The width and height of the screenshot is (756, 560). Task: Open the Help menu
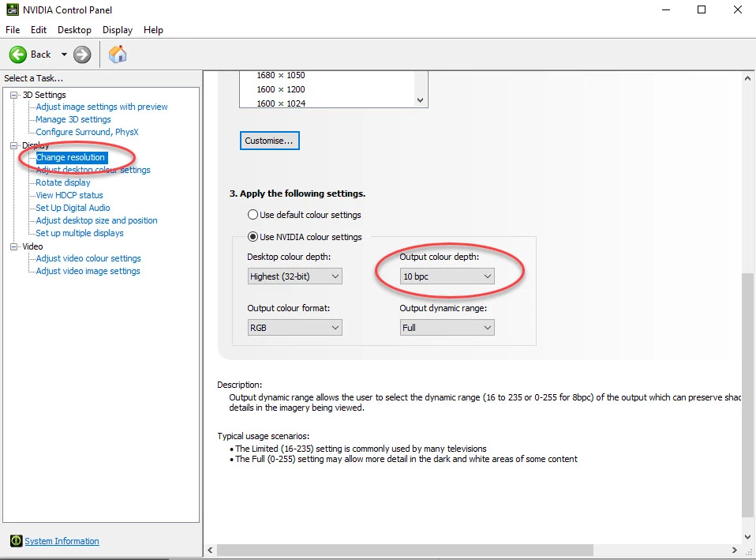coord(153,30)
